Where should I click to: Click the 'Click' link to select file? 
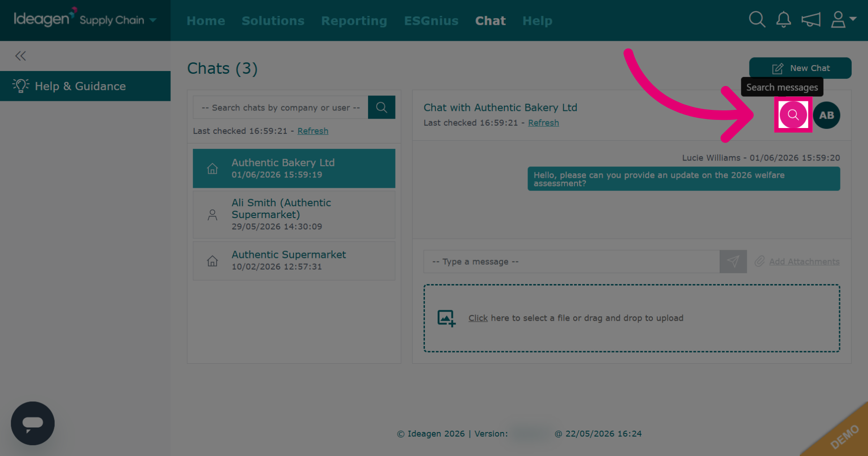coord(478,318)
